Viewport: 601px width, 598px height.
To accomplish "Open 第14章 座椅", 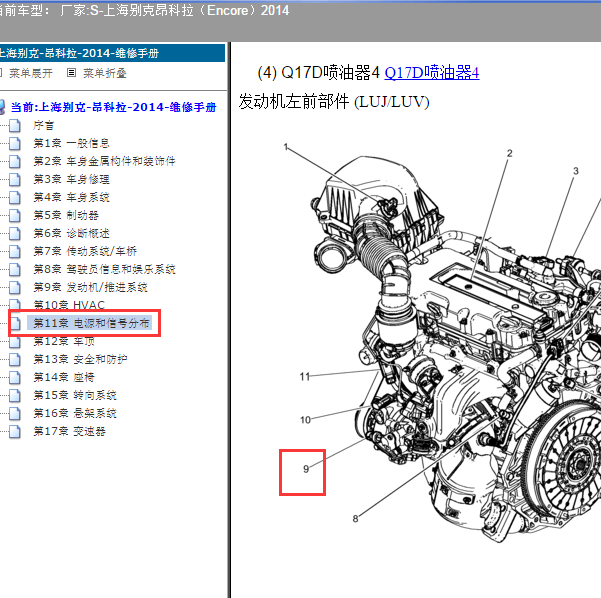I will [x=64, y=377].
